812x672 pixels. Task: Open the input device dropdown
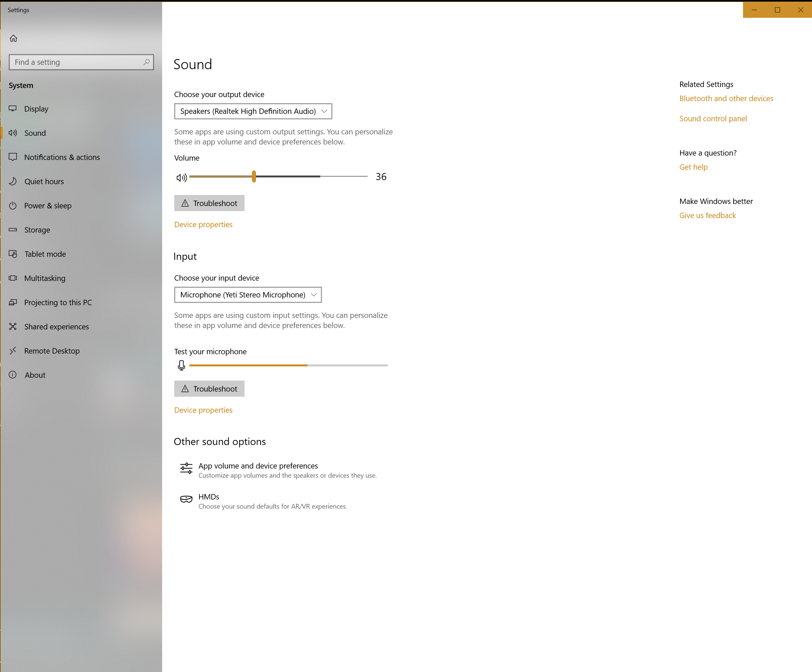[x=248, y=295]
